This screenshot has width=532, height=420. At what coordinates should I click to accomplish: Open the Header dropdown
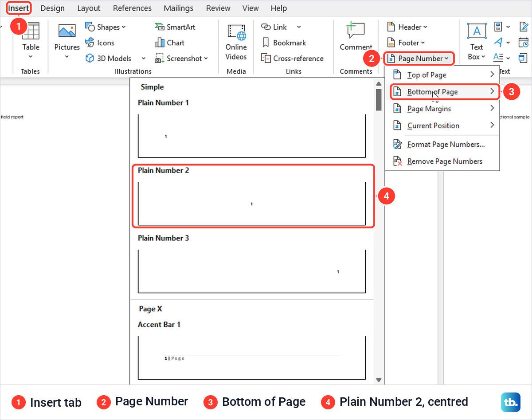[407, 27]
